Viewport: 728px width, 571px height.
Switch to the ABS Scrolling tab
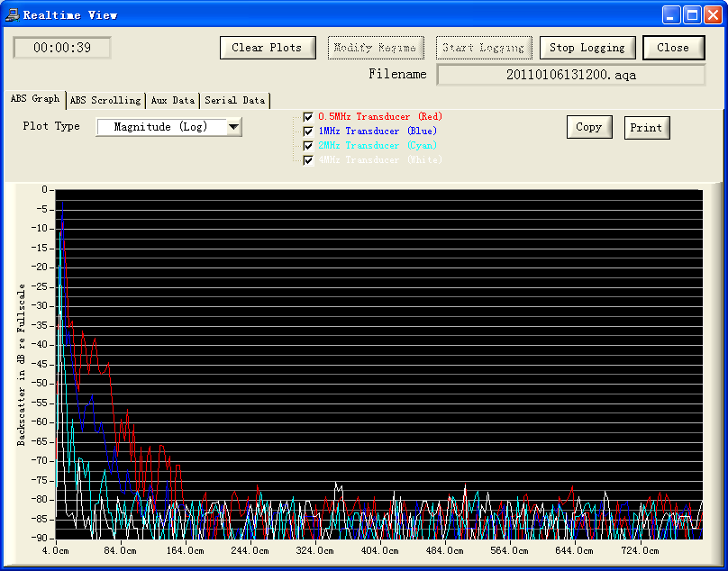tap(105, 100)
